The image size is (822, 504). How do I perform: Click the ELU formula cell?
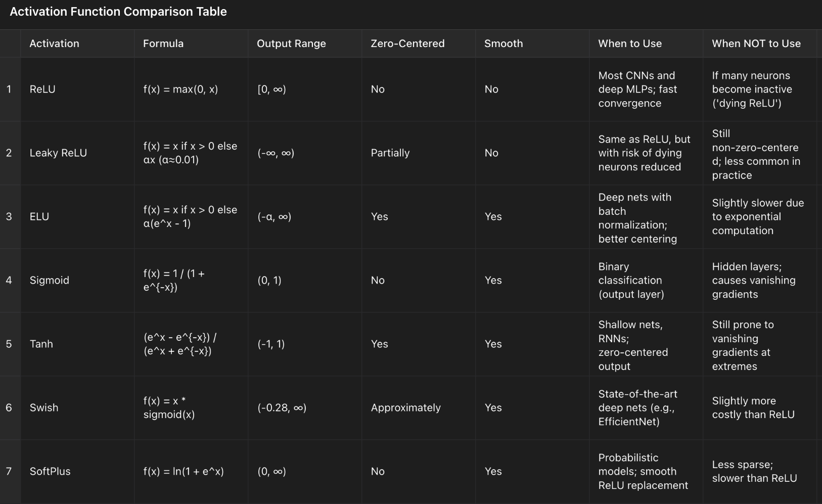tap(190, 217)
